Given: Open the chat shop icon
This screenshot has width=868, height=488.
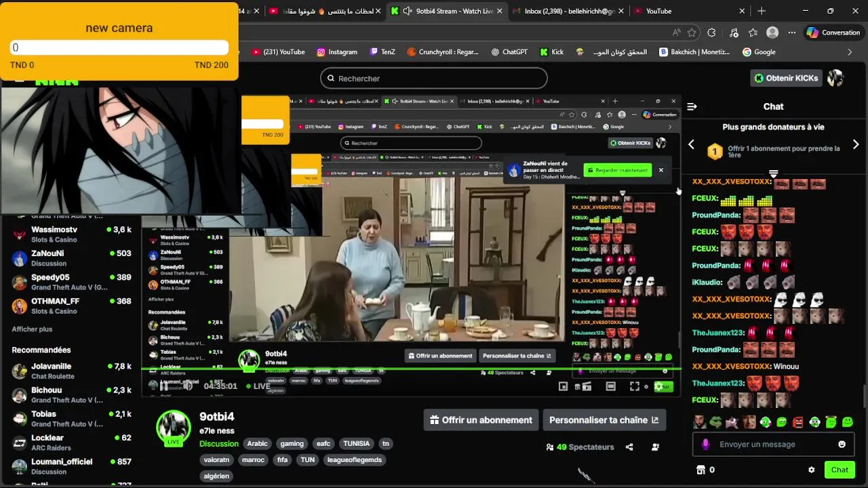Looking at the screenshot, I should (x=701, y=470).
